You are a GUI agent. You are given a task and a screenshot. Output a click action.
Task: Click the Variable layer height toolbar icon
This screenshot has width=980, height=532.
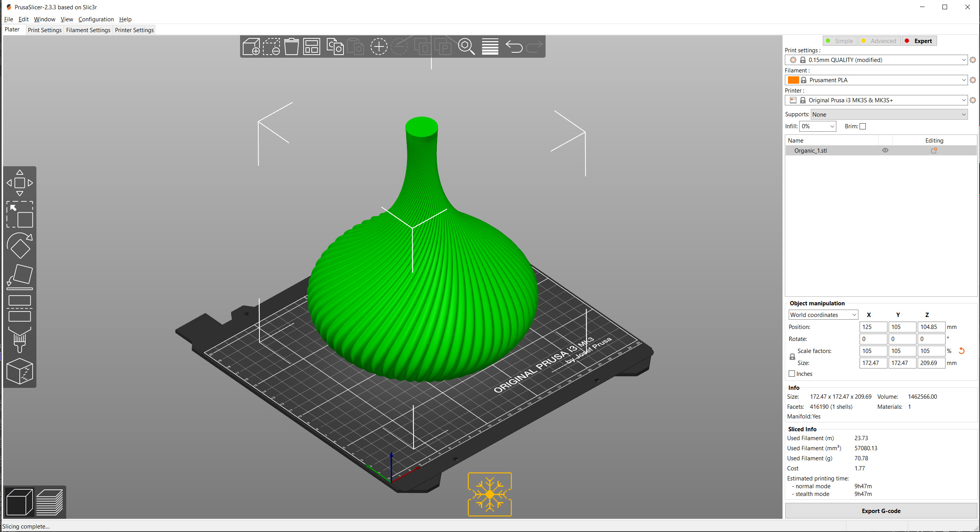click(x=490, y=46)
